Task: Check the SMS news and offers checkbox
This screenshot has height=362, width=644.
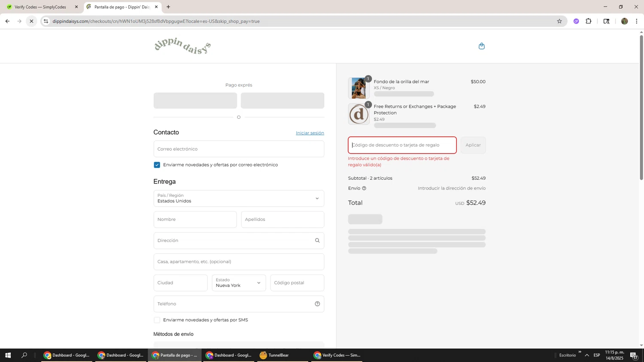Action: point(157,320)
